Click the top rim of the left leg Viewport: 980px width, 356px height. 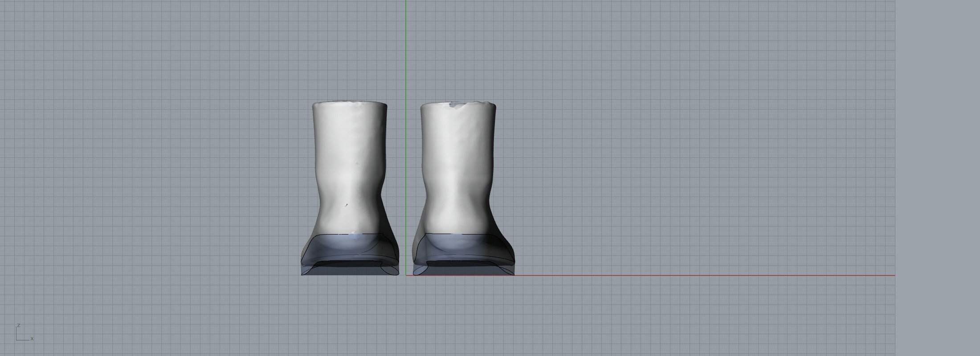350,104
